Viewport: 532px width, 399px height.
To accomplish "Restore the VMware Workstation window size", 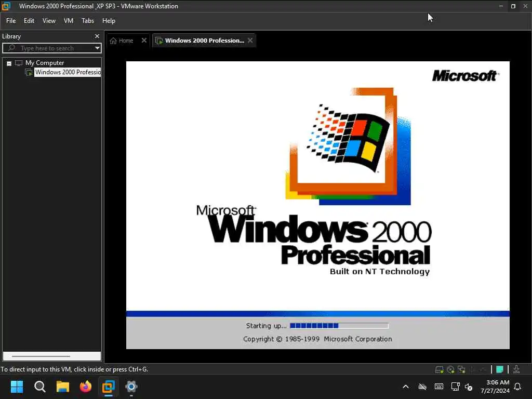I will [x=513, y=6].
